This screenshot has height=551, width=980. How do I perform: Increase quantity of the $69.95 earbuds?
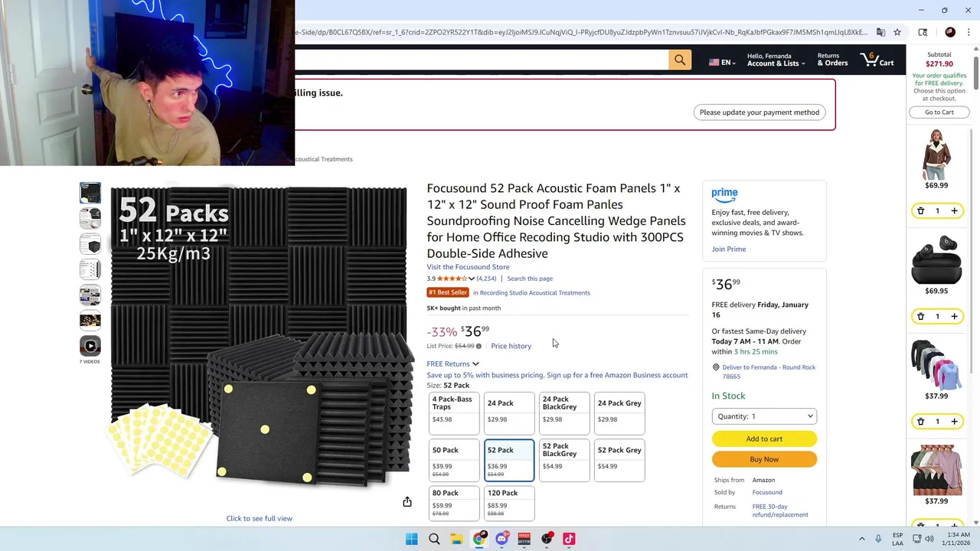click(x=954, y=316)
